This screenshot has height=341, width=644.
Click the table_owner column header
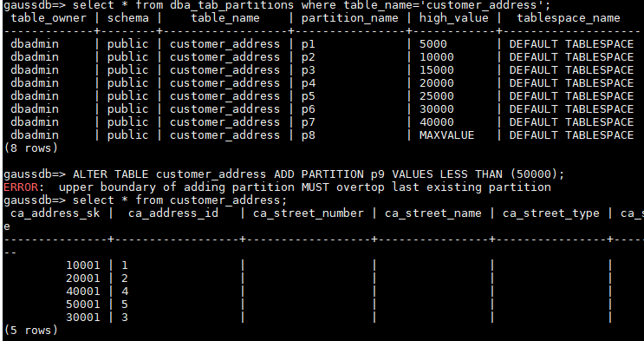(49, 18)
